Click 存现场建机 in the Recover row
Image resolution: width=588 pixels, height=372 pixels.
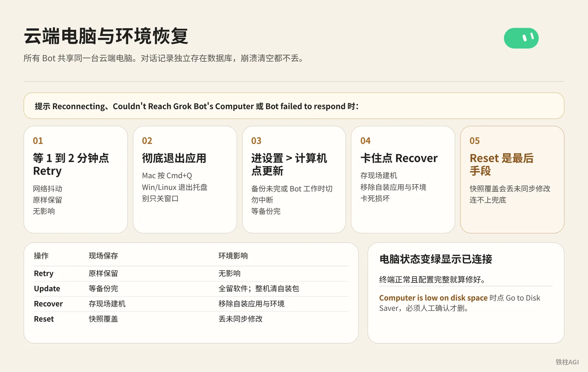(x=107, y=304)
